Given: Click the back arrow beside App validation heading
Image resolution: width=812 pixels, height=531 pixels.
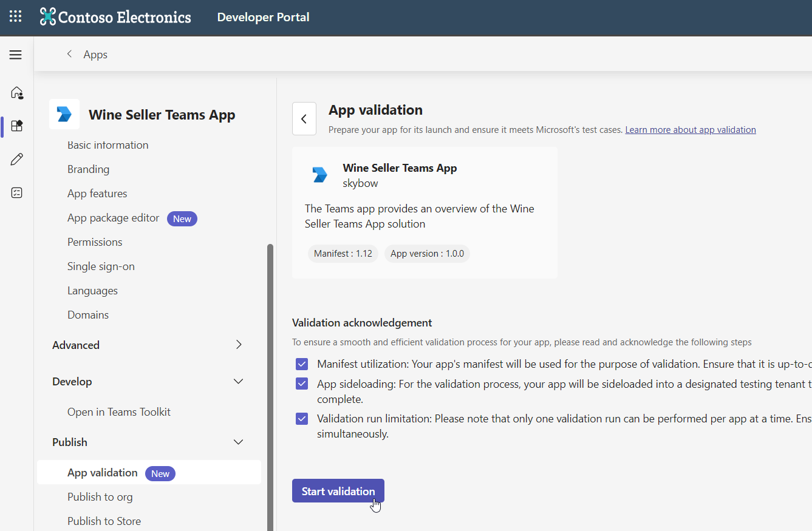Looking at the screenshot, I should point(304,119).
